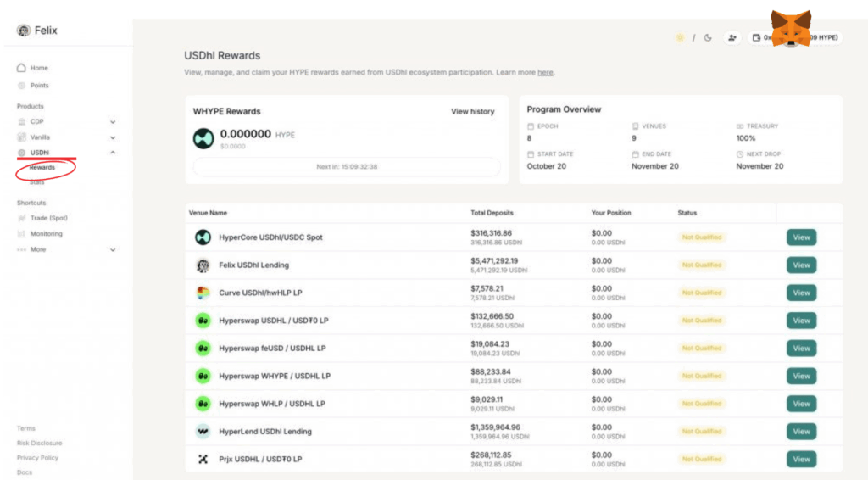
Task: Expand the CDP products menu
Action: tap(113, 122)
